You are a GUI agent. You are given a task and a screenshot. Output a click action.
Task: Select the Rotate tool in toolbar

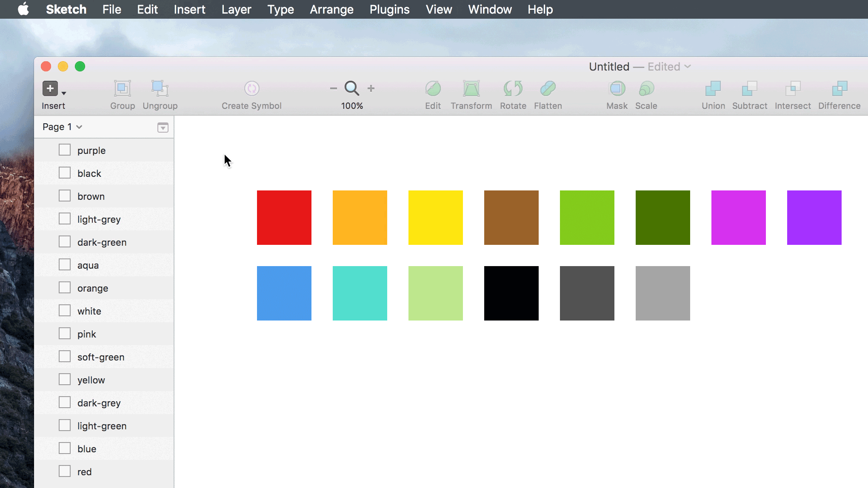513,89
